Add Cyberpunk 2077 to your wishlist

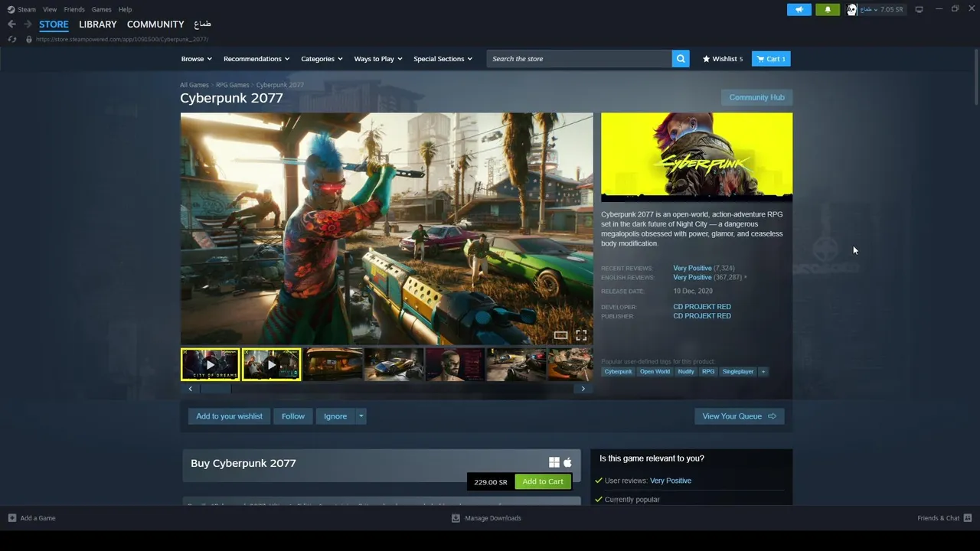pyautogui.click(x=229, y=416)
